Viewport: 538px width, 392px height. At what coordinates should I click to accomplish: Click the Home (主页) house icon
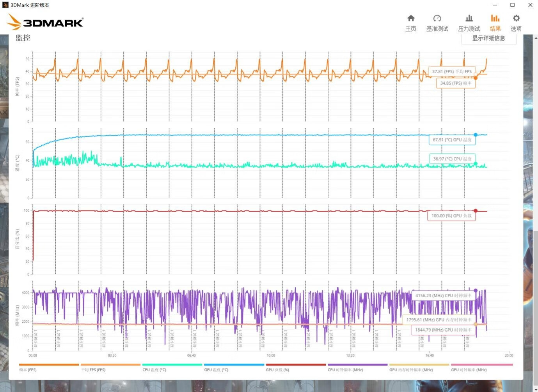[x=411, y=18]
